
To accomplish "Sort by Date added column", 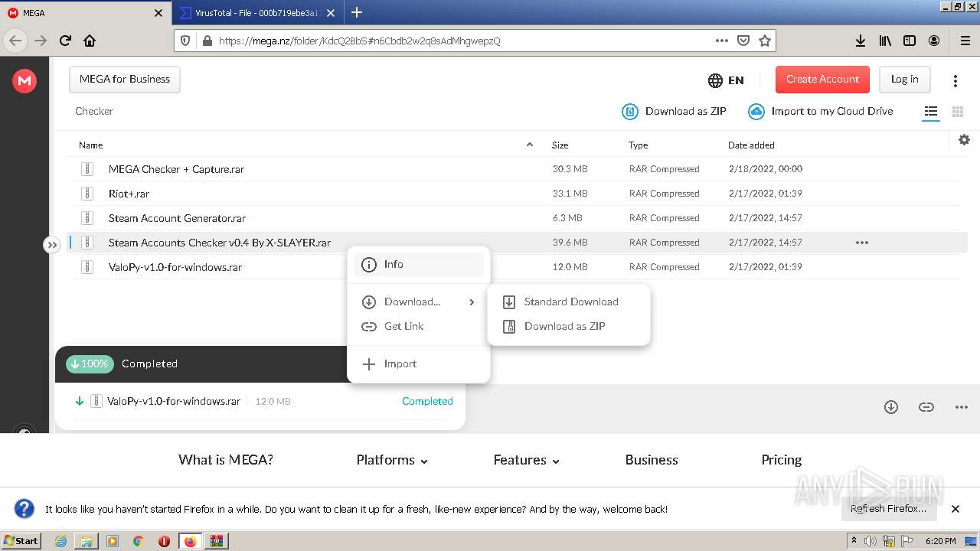I will click(751, 145).
